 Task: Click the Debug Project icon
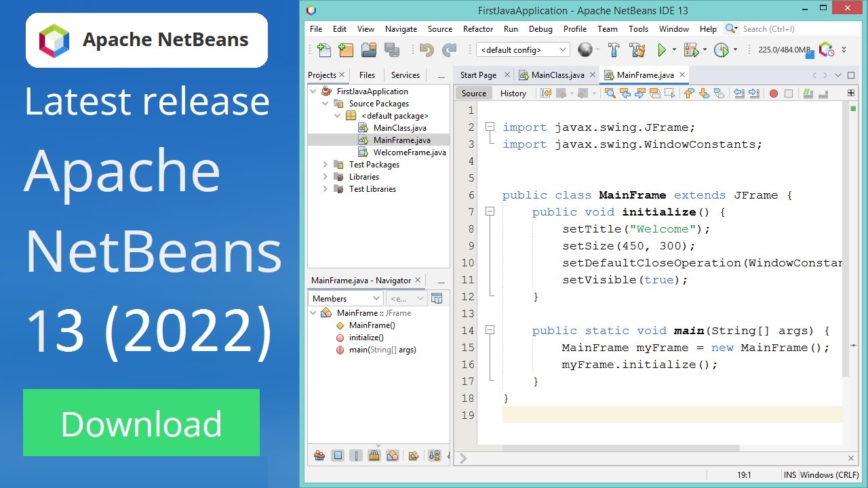(691, 49)
